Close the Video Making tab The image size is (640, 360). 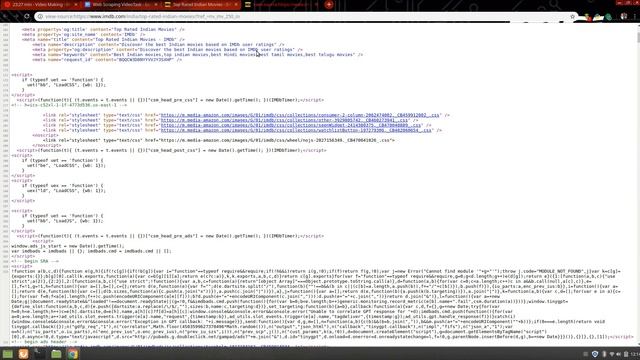click(x=76, y=4)
